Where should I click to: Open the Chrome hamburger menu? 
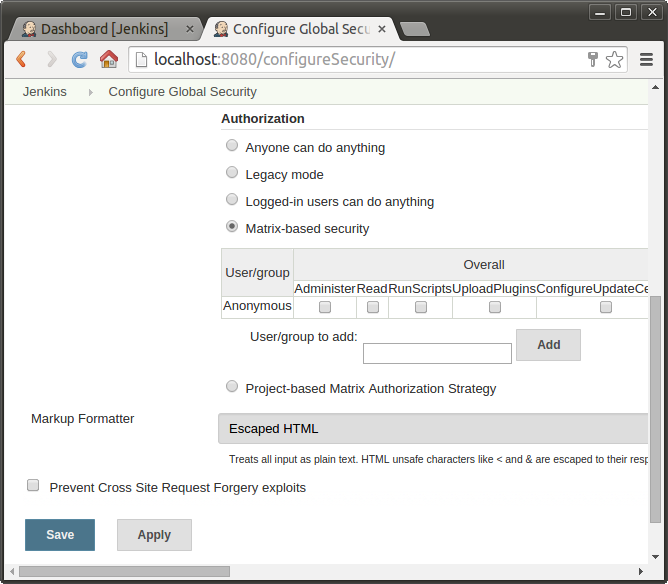[646, 59]
